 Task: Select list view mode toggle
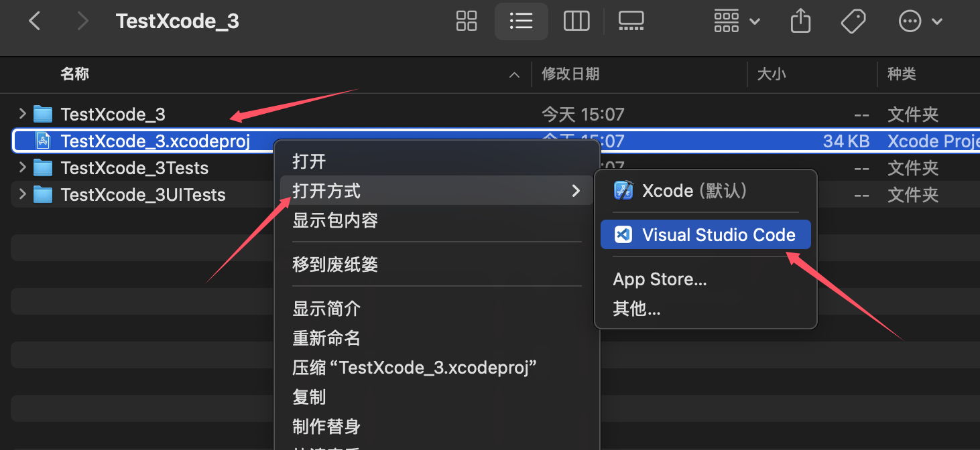point(522,21)
